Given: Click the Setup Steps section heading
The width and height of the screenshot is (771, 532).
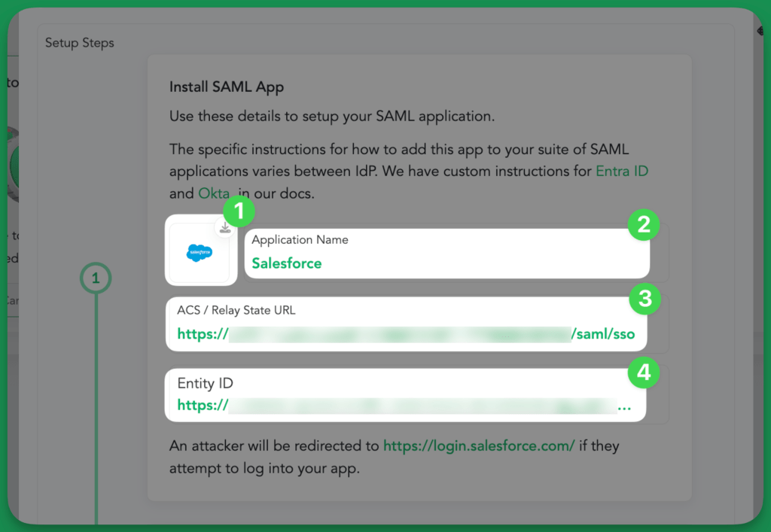Looking at the screenshot, I should coord(80,43).
